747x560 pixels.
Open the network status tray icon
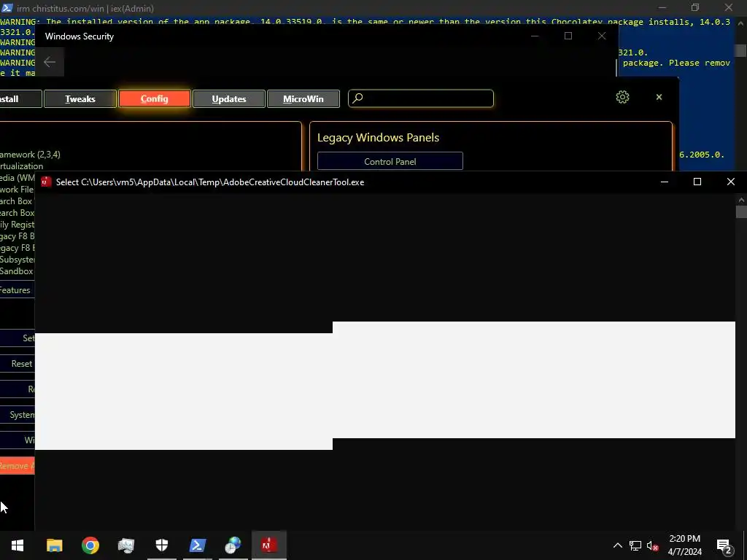coord(635,545)
